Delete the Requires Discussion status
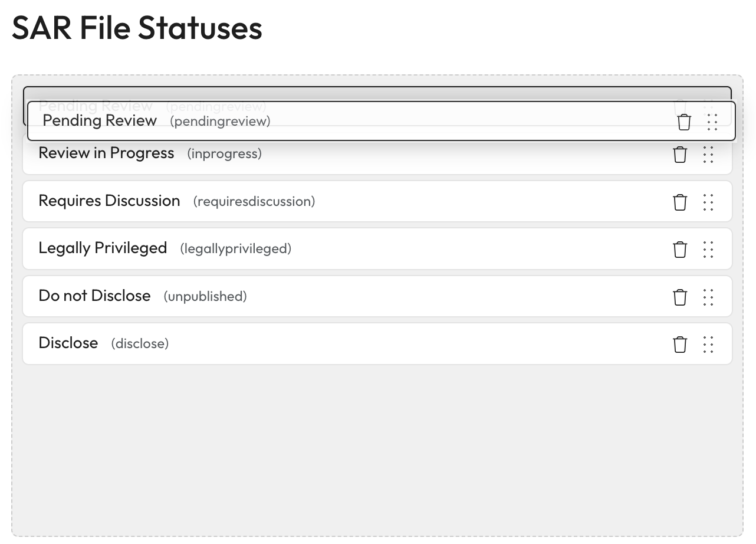Screen dimensions: 756x544 [680, 202]
